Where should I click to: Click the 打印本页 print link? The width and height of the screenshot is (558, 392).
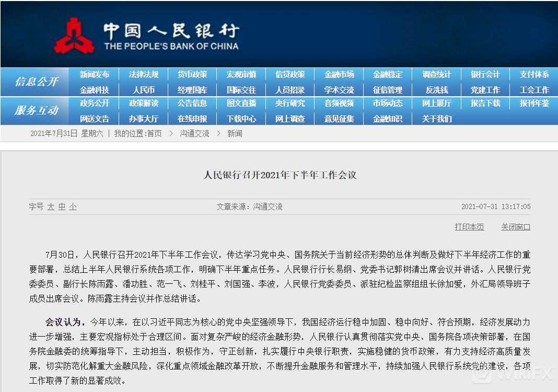click(x=469, y=227)
